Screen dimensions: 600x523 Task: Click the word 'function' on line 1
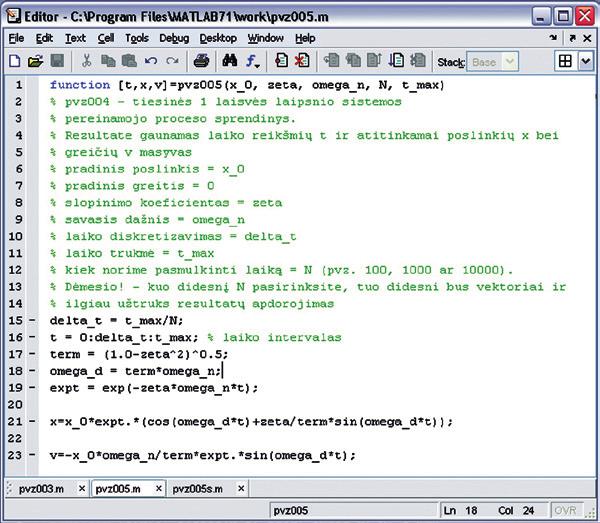pos(80,85)
